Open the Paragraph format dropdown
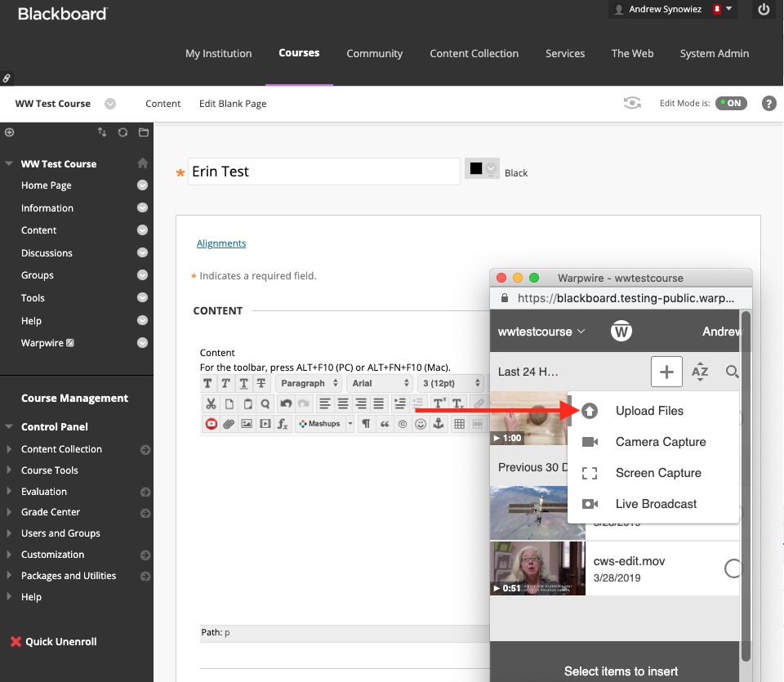784x682 pixels. (309, 384)
